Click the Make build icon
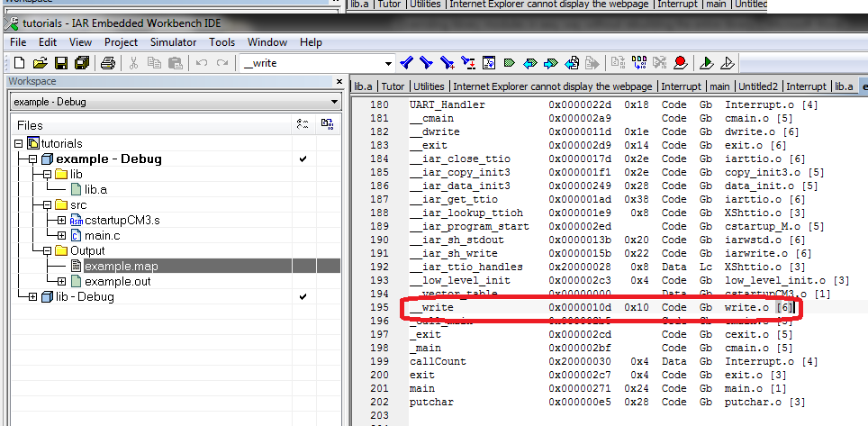868x426 pixels. tap(638, 63)
